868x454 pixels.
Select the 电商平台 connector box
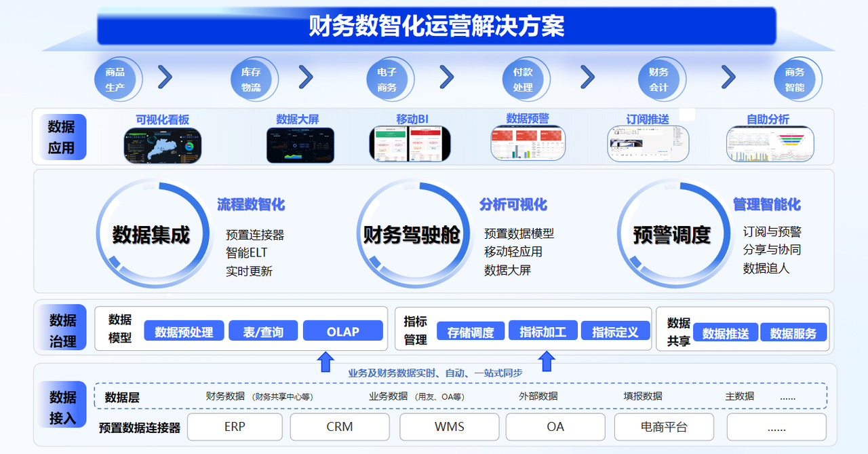(x=664, y=427)
